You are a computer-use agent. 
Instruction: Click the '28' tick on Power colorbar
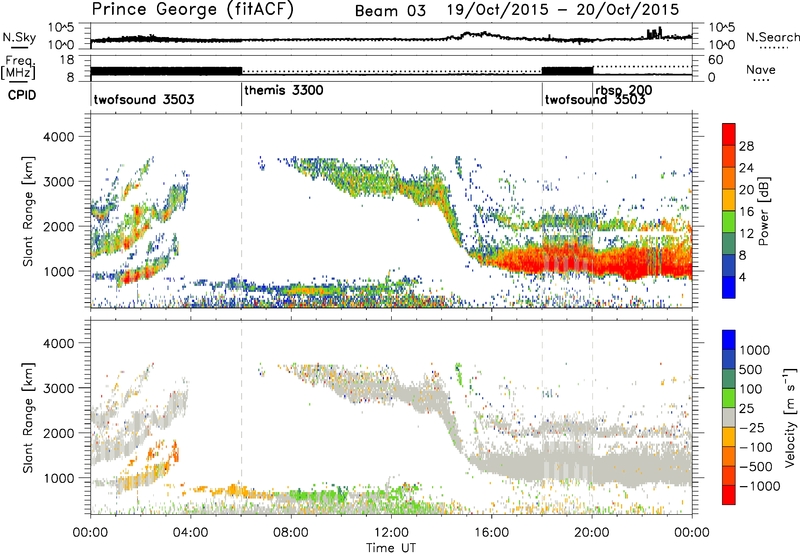746,146
